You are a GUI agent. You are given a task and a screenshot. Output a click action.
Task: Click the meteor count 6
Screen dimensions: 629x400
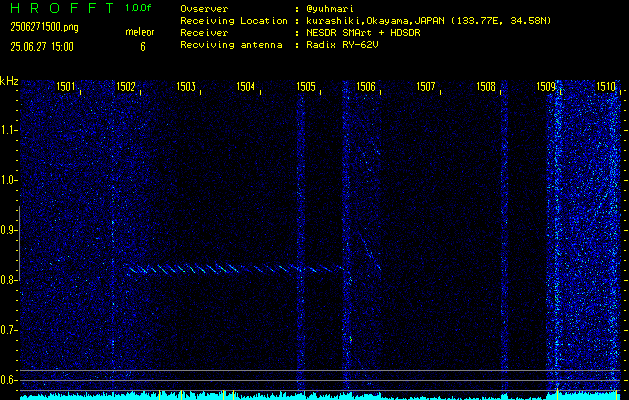143,47
